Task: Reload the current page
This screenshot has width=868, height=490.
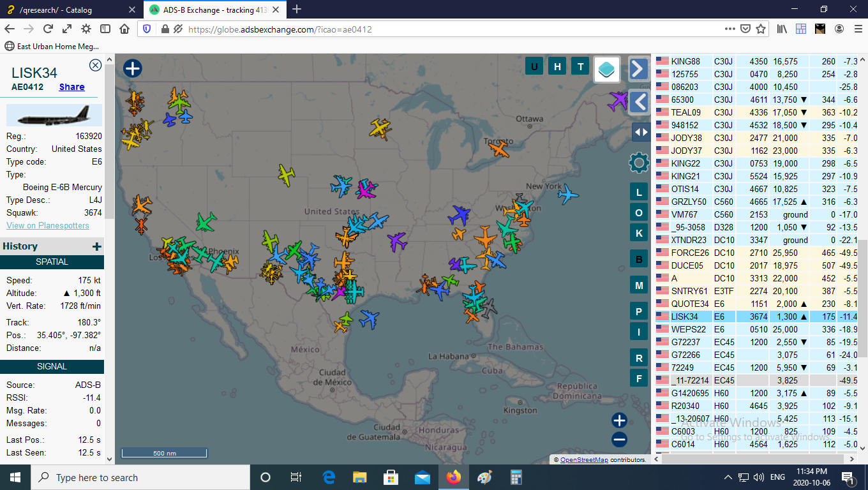Action: [x=48, y=29]
